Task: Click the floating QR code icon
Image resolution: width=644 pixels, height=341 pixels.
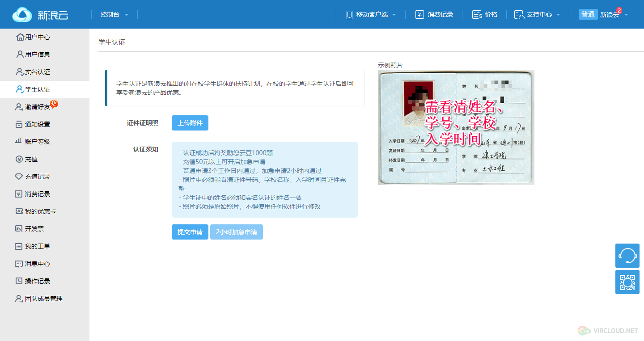Action: pyautogui.click(x=627, y=282)
